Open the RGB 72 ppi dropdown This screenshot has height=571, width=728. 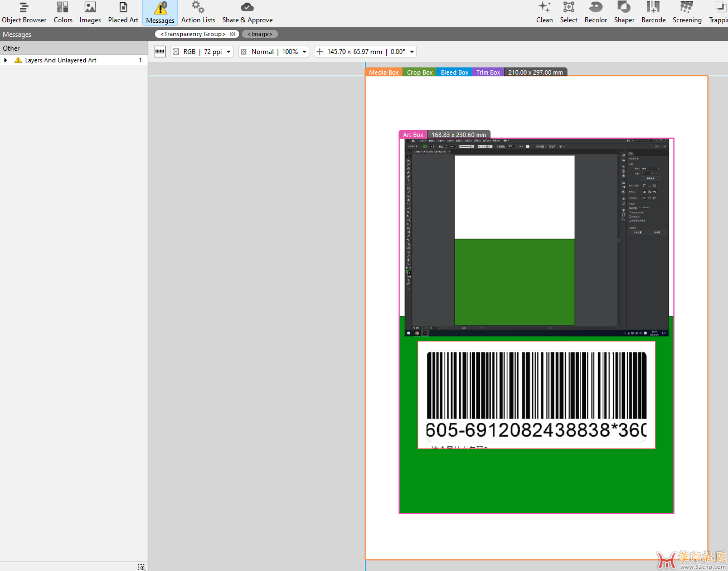(202, 52)
